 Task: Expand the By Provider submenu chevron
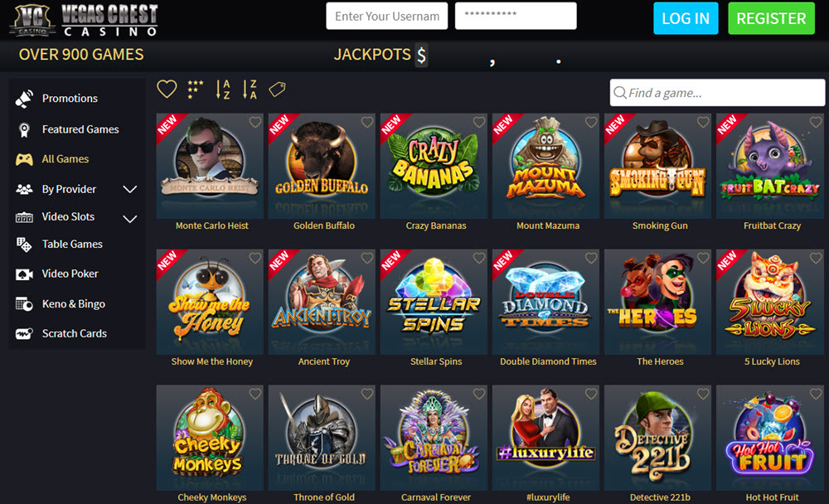pyautogui.click(x=130, y=189)
